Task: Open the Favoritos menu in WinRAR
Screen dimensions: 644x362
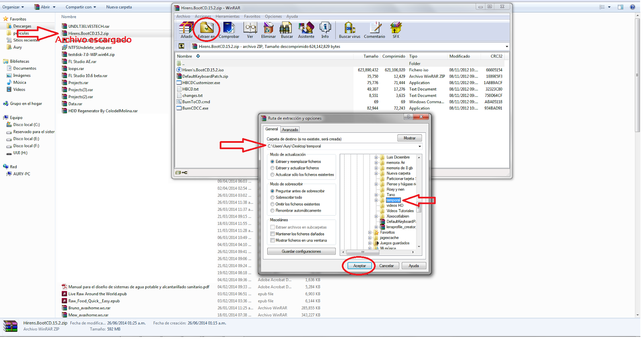Action: tap(252, 16)
